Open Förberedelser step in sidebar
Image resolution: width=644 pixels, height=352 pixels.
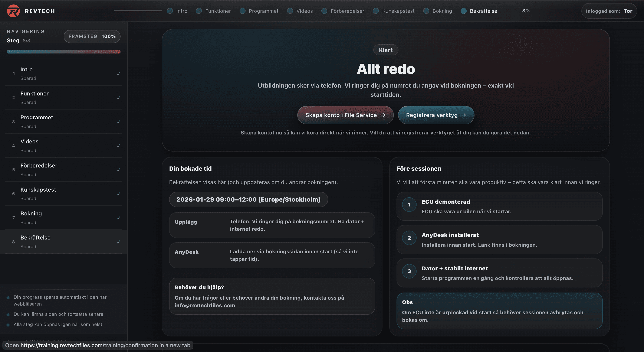click(x=39, y=166)
